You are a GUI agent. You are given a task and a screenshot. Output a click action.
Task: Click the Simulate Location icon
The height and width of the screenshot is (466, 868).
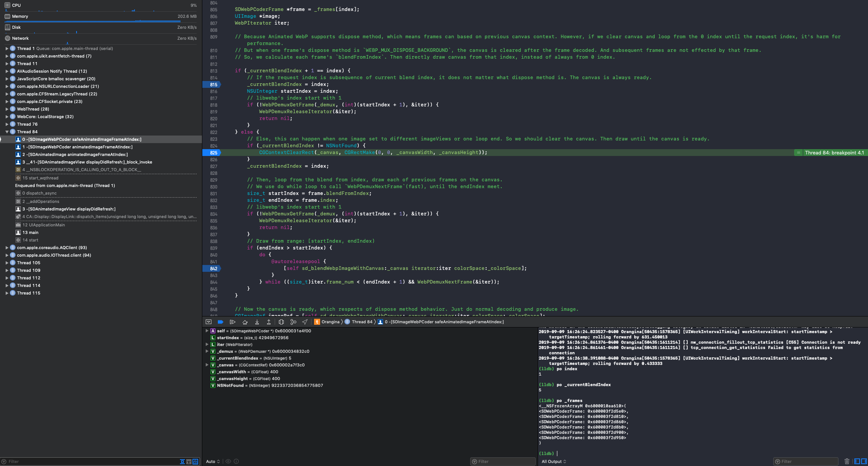pos(305,321)
